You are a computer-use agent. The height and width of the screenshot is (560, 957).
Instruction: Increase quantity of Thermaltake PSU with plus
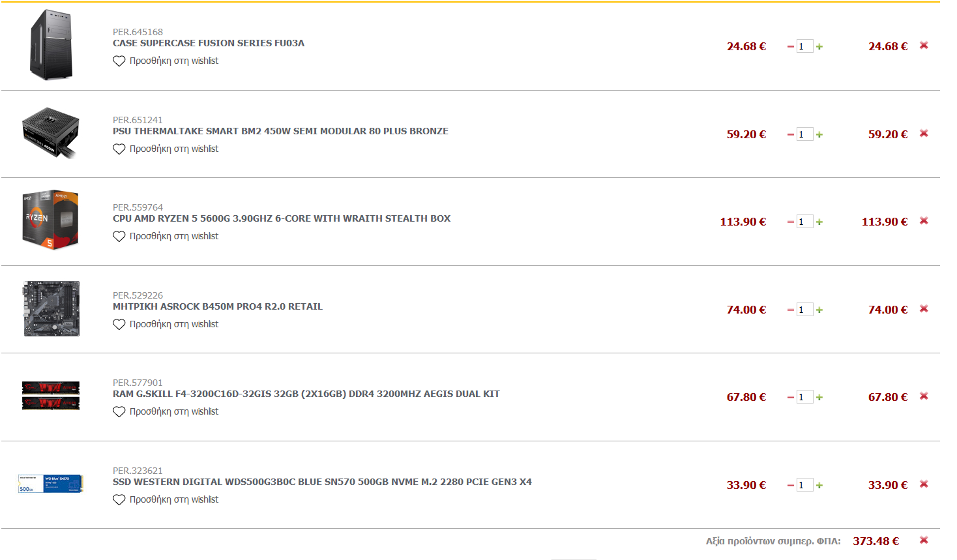tap(819, 134)
